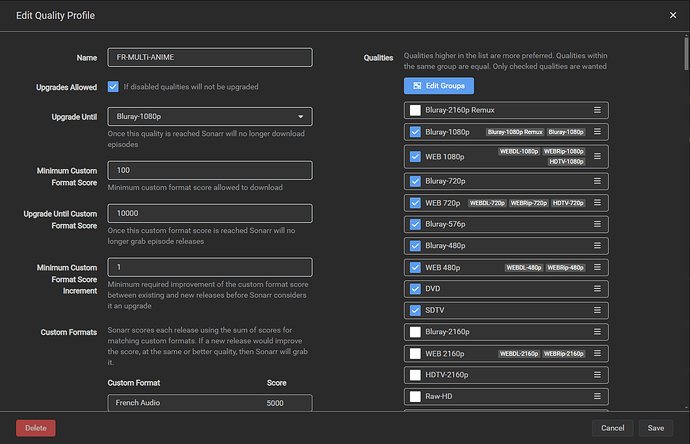Cancel editing the quality profile

(613, 428)
